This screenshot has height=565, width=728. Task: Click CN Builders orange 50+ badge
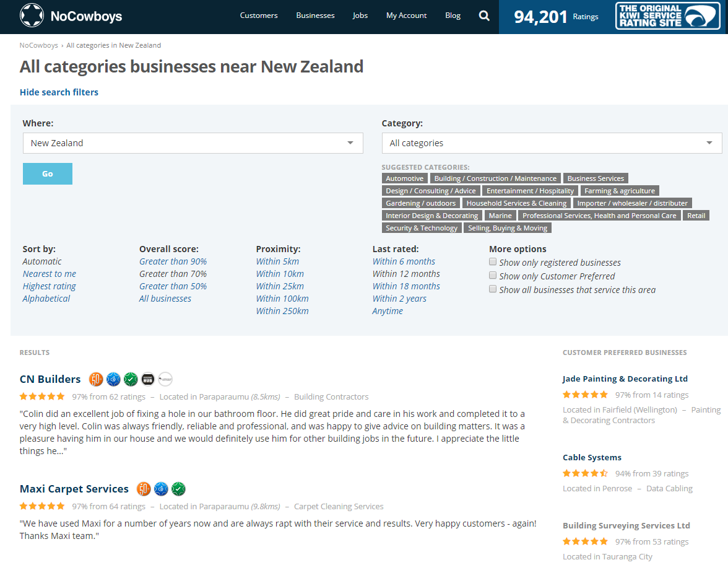[96, 379]
